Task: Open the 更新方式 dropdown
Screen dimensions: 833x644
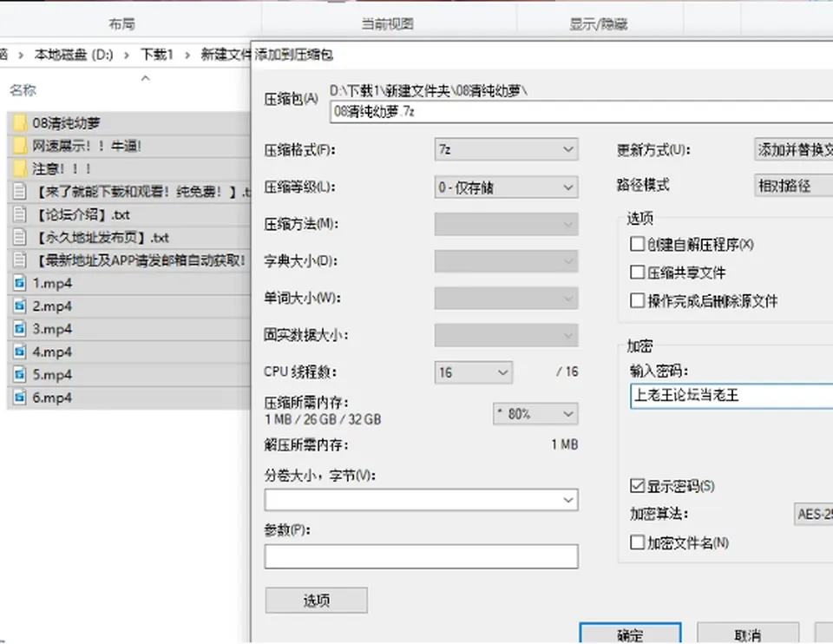Action: point(794,150)
